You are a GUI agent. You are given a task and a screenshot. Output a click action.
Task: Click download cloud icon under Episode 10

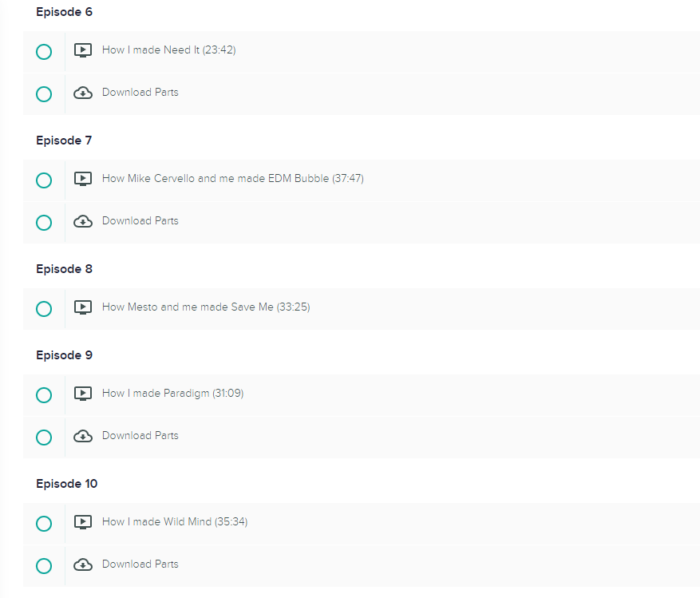coord(82,564)
